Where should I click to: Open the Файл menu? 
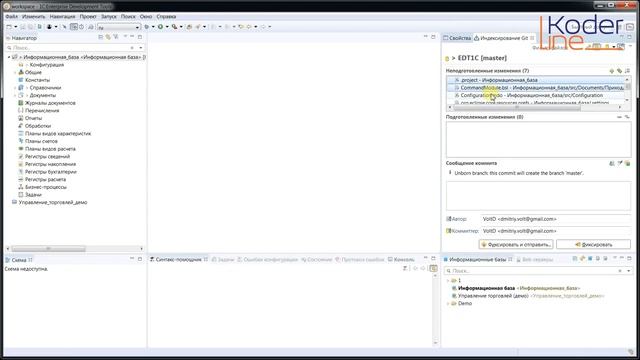(11, 17)
